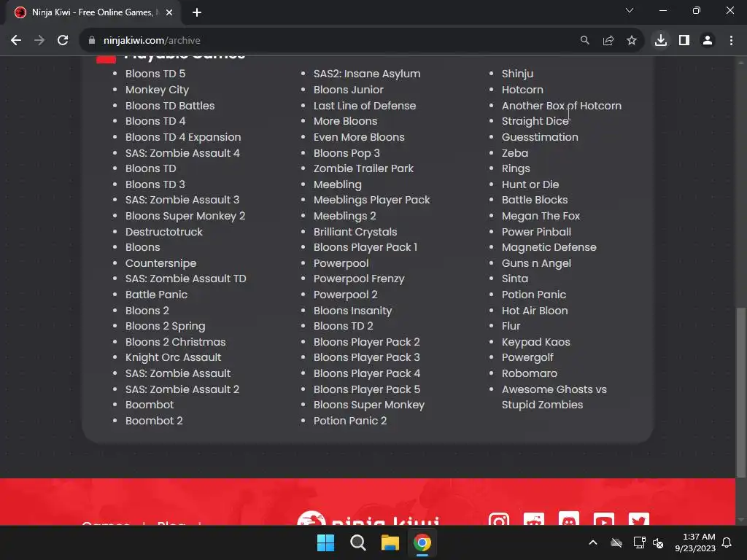Select SAS: Zombie Assault 4
The height and width of the screenshot is (560, 747).
(x=182, y=153)
